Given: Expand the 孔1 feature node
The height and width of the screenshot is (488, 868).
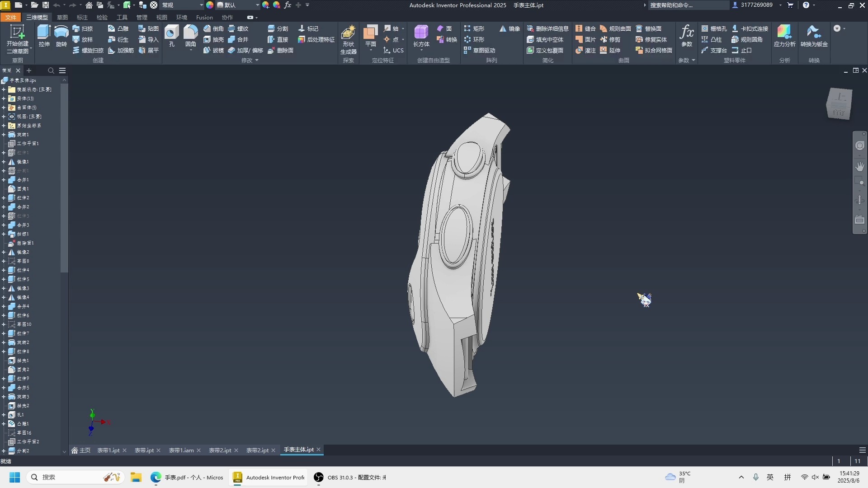Looking at the screenshot, I should tap(4, 415).
